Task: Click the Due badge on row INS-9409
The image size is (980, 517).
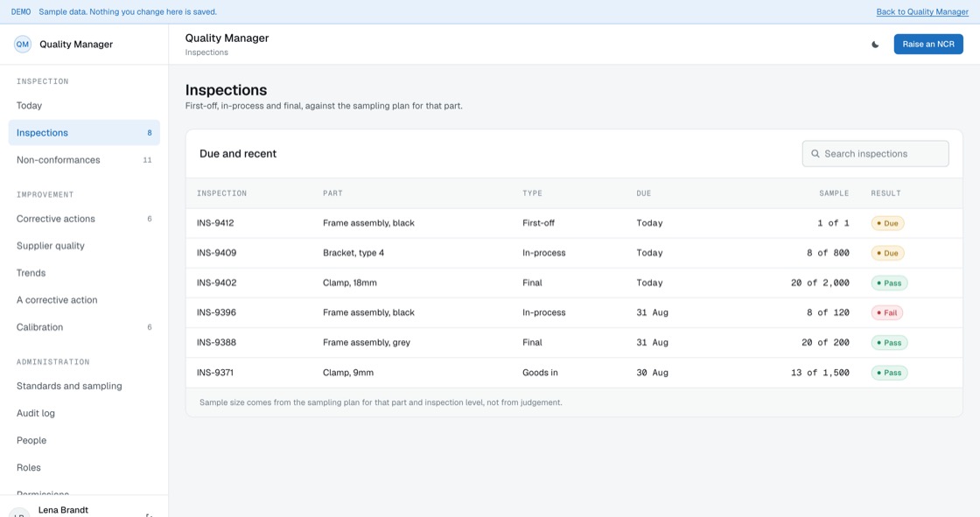Action: coord(887,253)
